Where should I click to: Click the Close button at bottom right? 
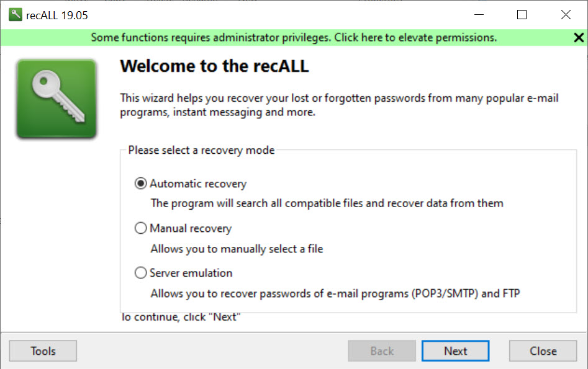[543, 351]
